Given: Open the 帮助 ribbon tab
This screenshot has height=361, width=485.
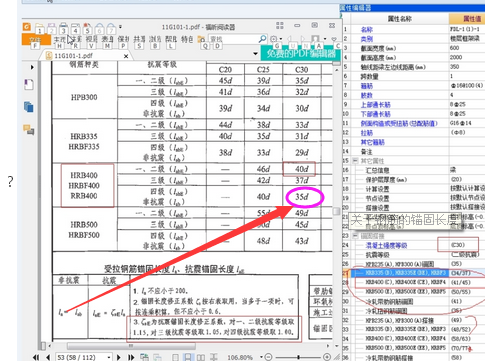Looking at the screenshot, I should [x=171, y=39].
